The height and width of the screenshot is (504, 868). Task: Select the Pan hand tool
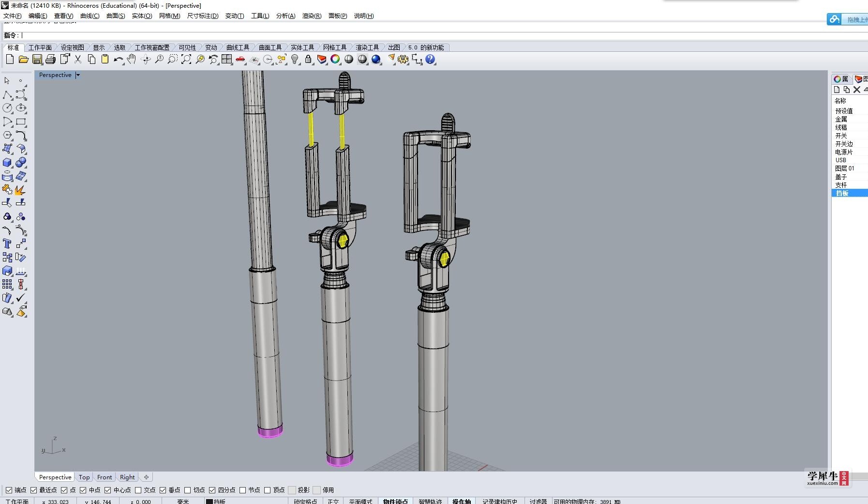click(x=132, y=60)
